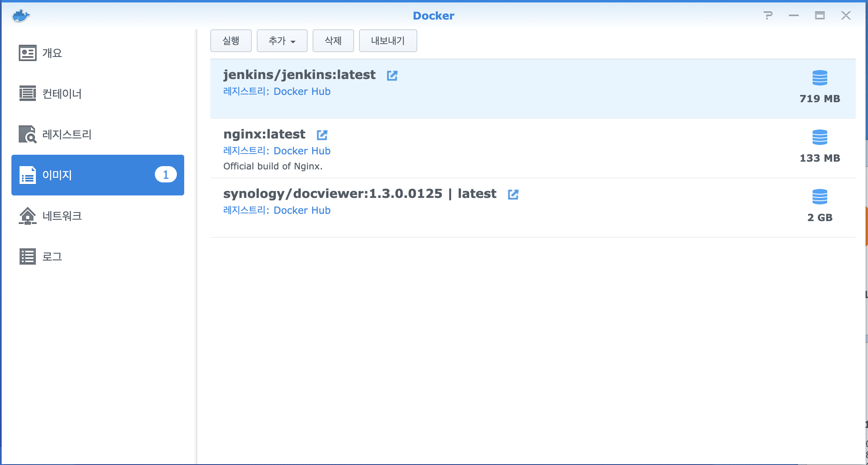This screenshot has width=868, height=465.
Task: Click the Docker whale logo icon
Action: tap(21, 16)
